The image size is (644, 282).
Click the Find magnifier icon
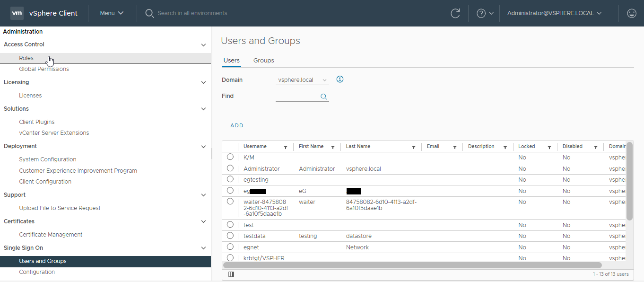point(324,97)
